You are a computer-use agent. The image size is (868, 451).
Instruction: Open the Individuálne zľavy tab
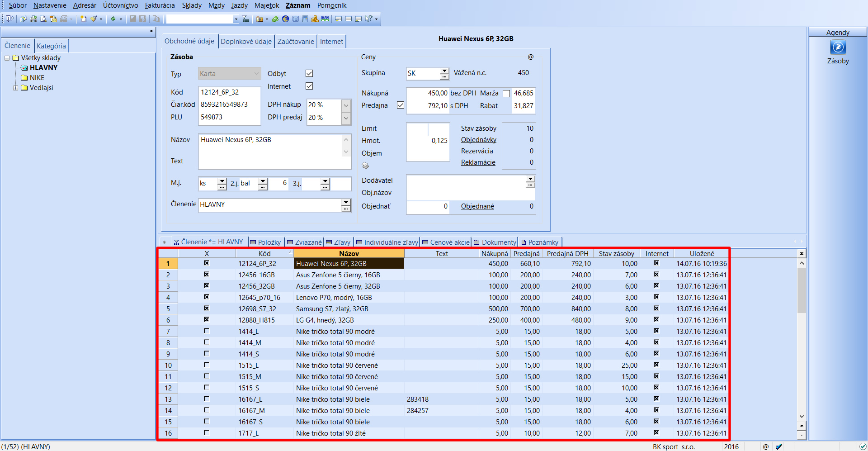click(x=387, y=242)
